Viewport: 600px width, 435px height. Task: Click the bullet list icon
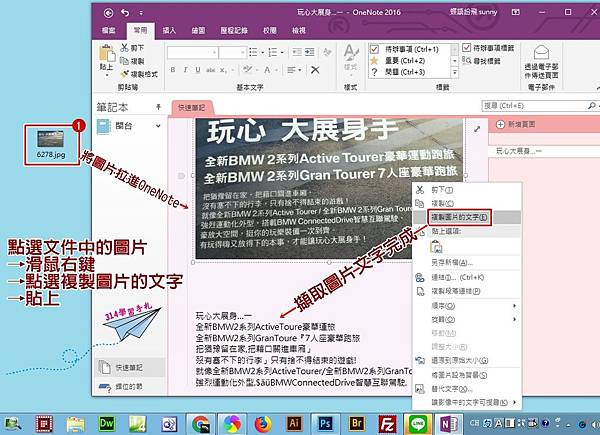[x=253, y=52]
